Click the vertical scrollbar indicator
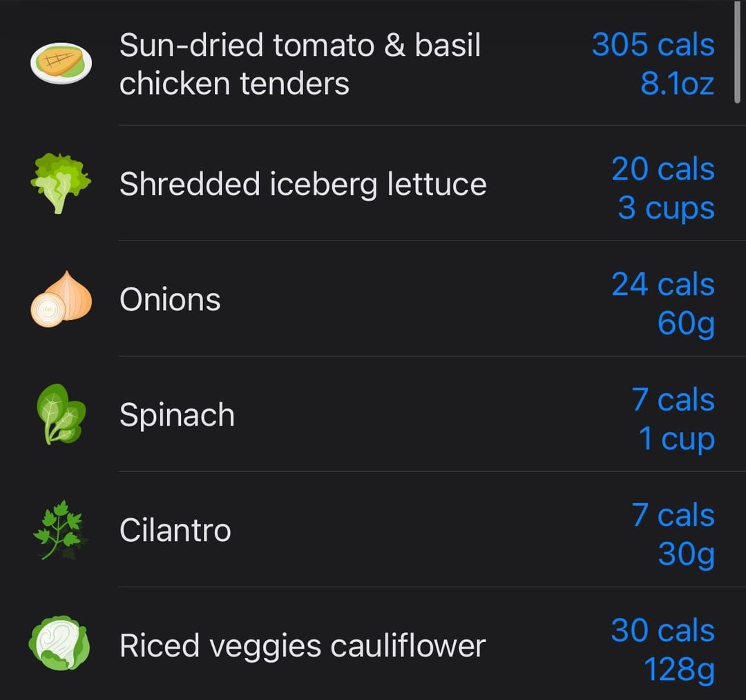Screen dimensions: 746x700 point(737,52)
